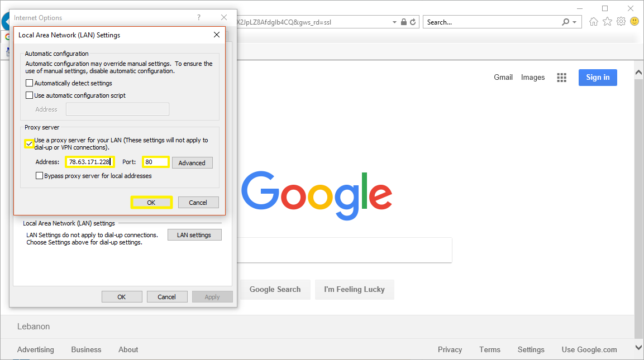This screenshot has width=644, height=360.
Task: Open the Google apps grid icon
Action: coord(561,78)
